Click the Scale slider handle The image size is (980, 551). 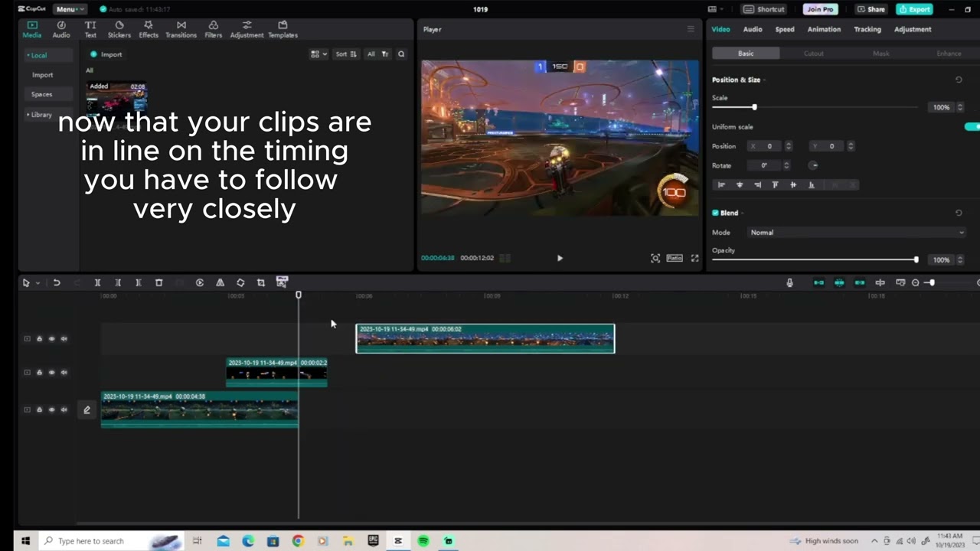(x=754, y=107)
